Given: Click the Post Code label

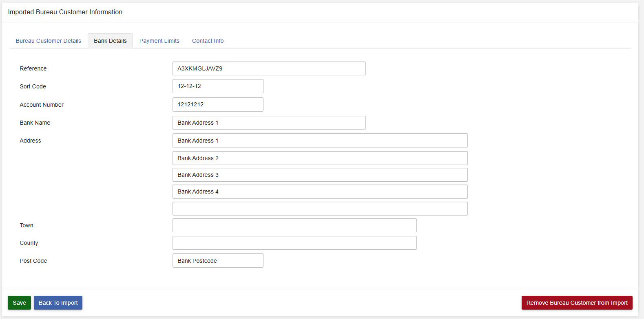Looking at the screenshot, I should [33, 261].
